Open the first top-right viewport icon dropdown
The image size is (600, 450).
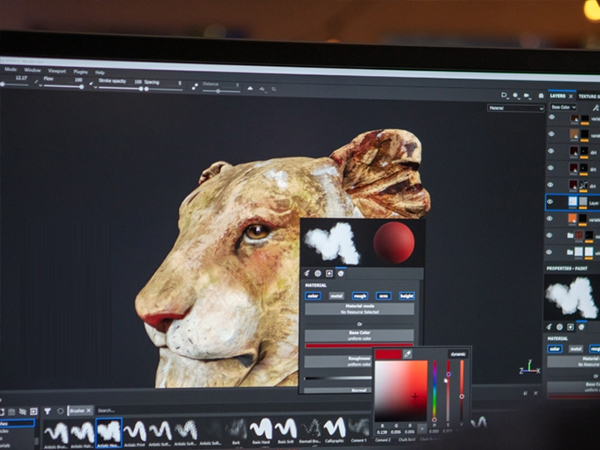click(504, 95)
